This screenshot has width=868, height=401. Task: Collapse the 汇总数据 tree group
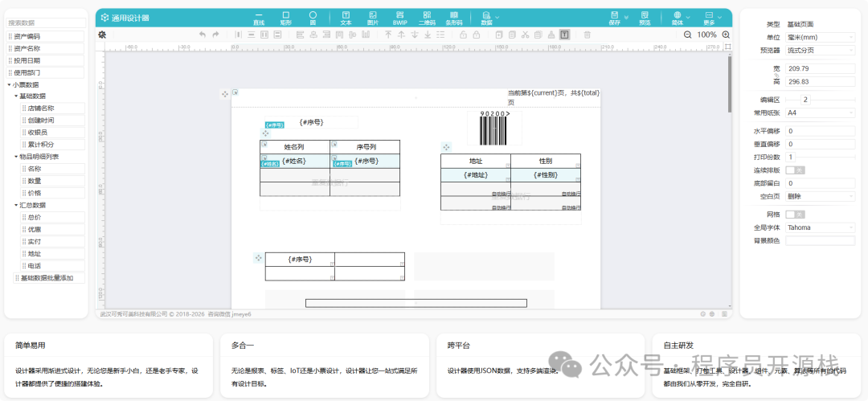pos(16,205)
